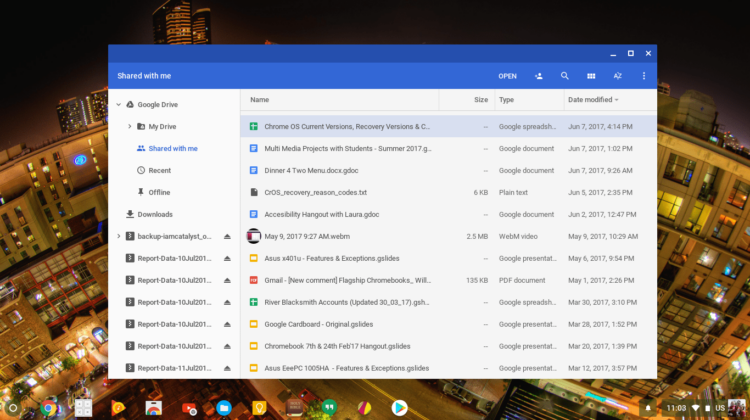Open Hangouts app in the shelf

pyautogui.click(x=328, y=407)
